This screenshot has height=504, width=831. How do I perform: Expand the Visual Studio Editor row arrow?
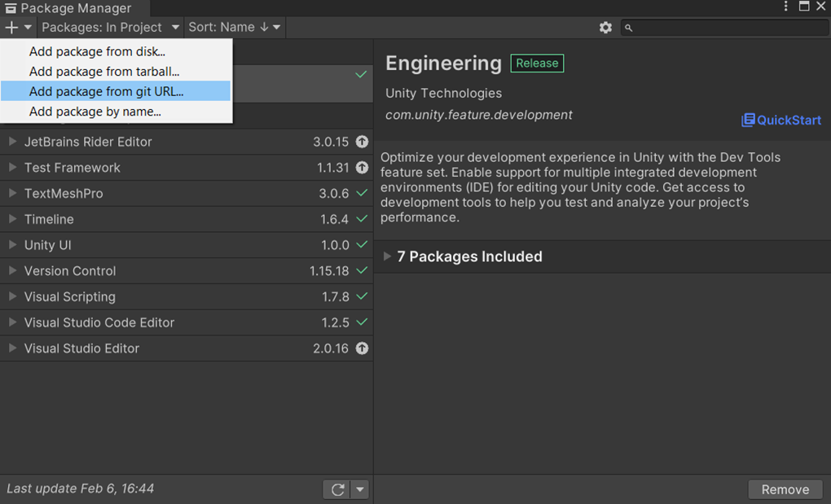[13, 348]
